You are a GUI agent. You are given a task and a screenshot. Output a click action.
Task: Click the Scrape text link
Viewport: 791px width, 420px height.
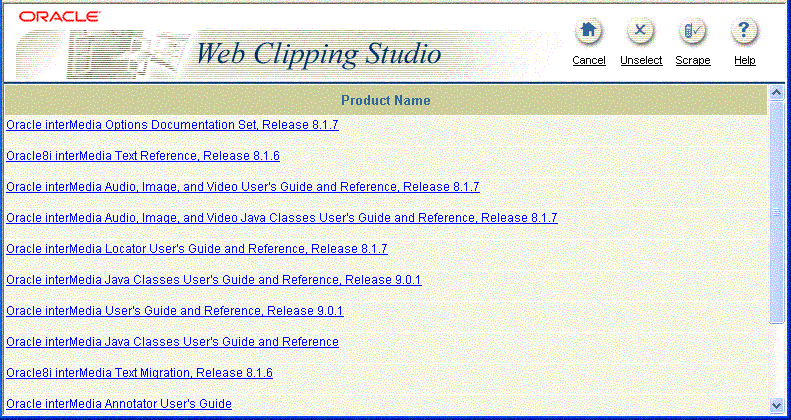tap(693, 60)
